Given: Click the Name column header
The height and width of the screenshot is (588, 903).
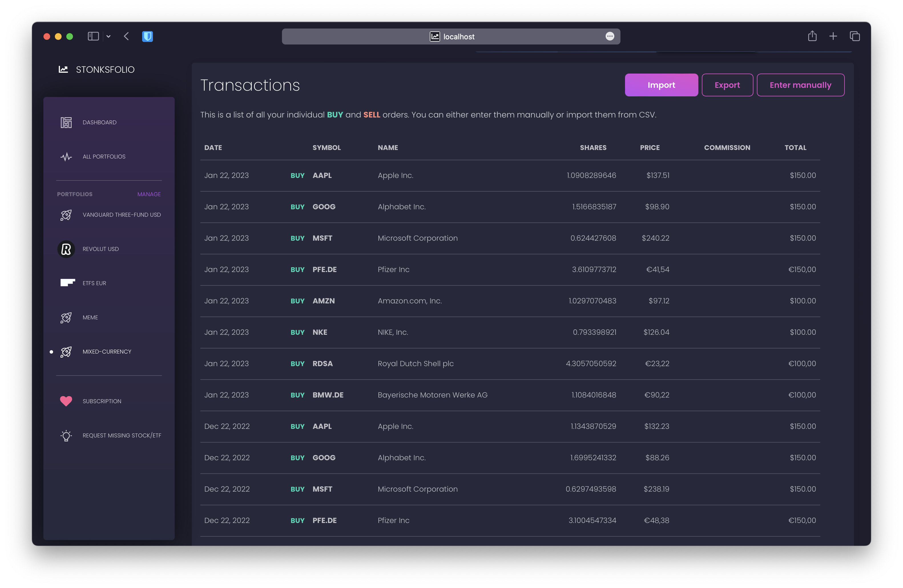Looking at the screenshot, I should (388, 147).
